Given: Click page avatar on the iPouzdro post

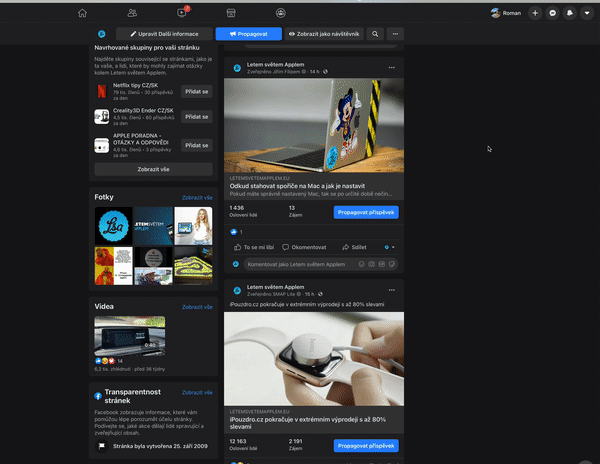Looking at the screenshot, I should 237,291.
